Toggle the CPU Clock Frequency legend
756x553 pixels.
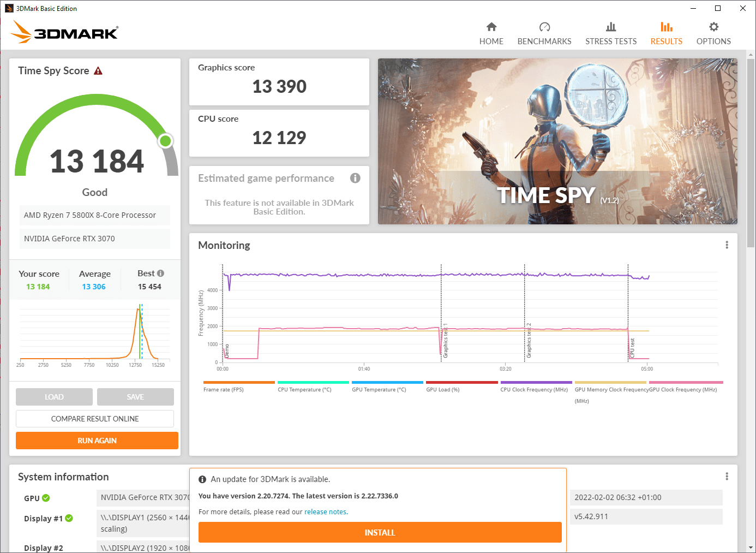(536, 386)
